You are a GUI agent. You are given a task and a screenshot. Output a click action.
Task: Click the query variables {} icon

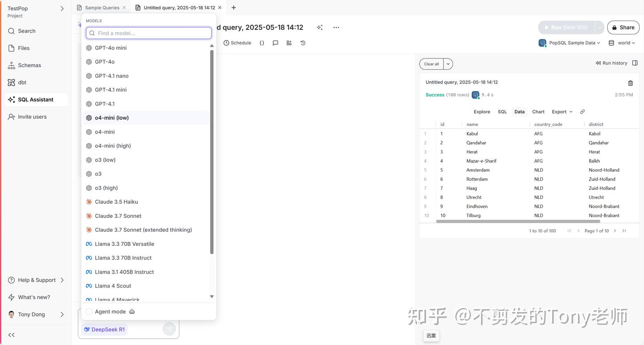[262, 43]
